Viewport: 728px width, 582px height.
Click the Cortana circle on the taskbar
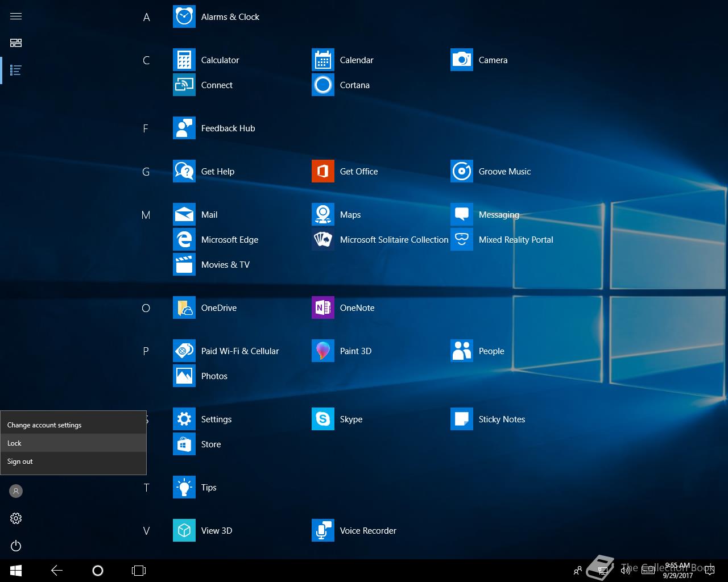click(x=98, y=571)
